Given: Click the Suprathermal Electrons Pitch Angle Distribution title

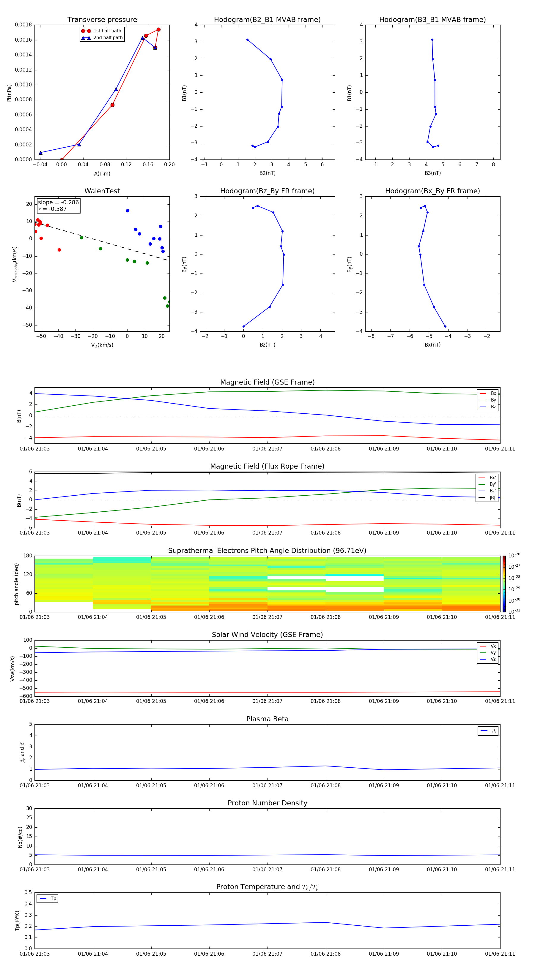Looking at the screenshot, I should (267, 551).
